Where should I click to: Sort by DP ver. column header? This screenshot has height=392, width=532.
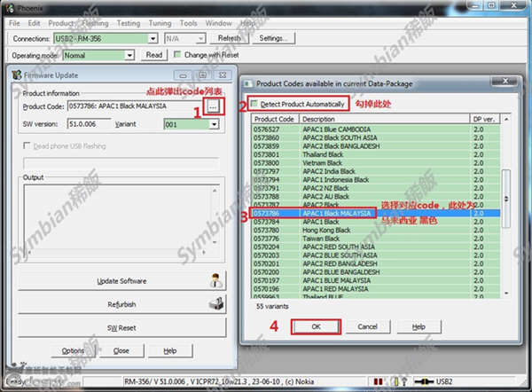click(x=484, y=119)
